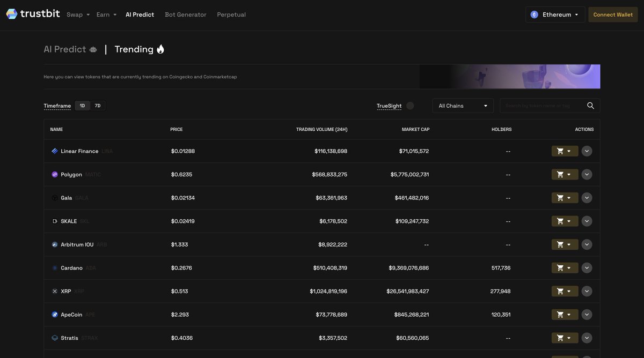Click the Arbitrum IOU token icon
644x358 pixels.
click(x=55, y=244)
